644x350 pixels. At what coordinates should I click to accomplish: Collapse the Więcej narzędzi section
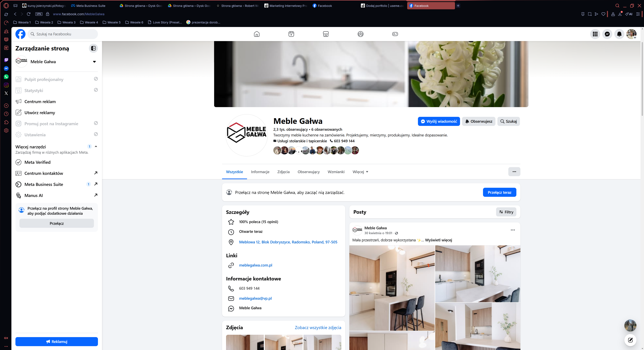pyautogui.click(x=96, y=147)
